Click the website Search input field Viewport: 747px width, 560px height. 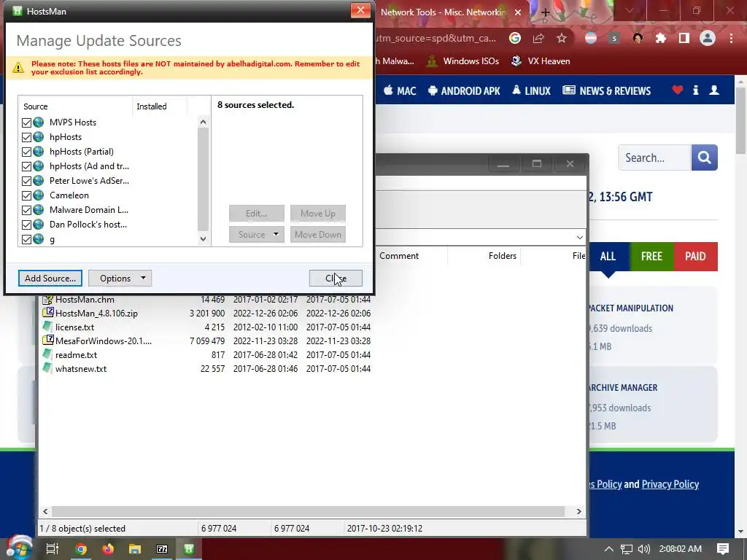pyautogui.click(x=654, y=157)
